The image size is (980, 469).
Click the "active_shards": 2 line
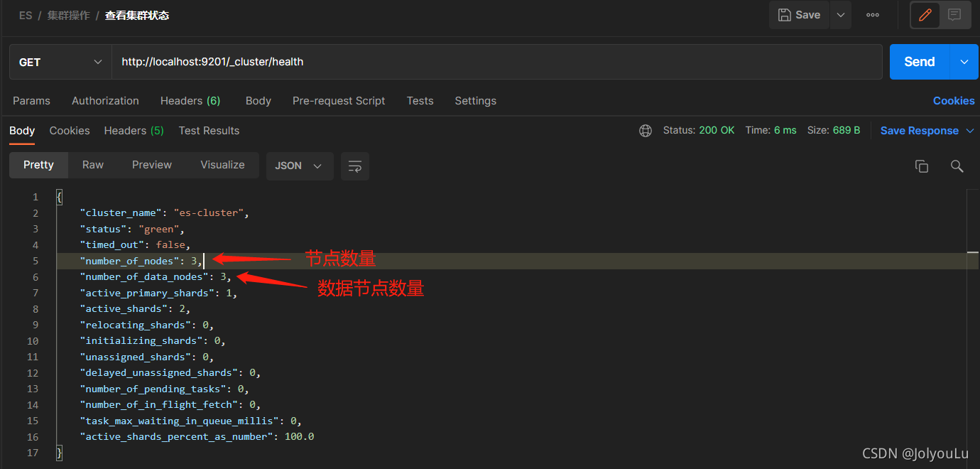135,308
